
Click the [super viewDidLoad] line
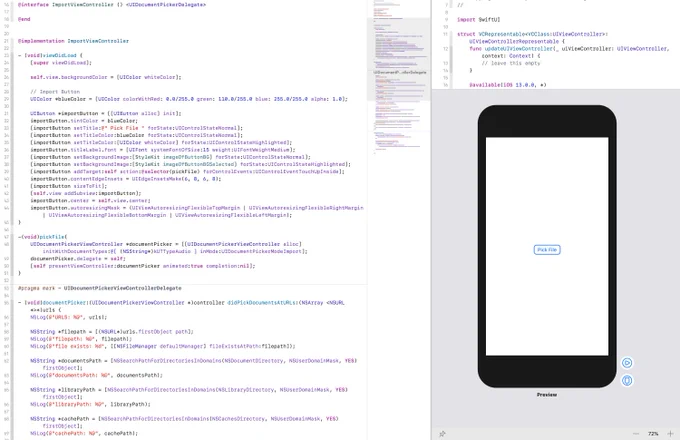point(61,63)
